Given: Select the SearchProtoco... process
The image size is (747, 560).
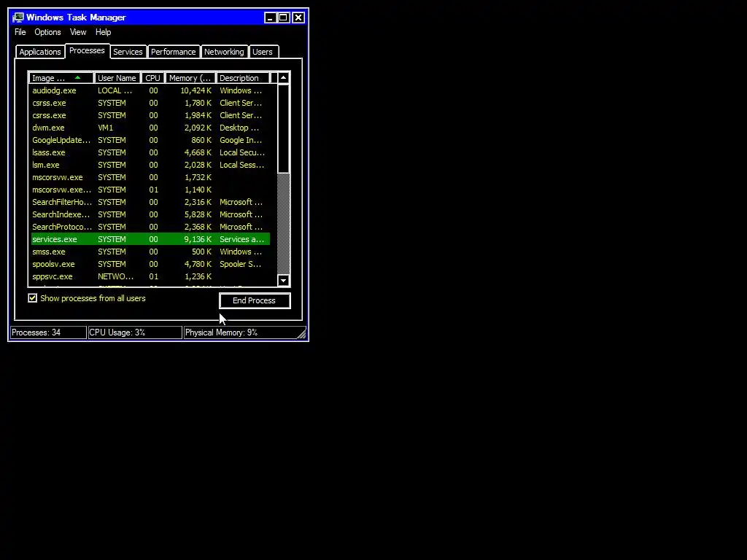Looking at the screenshot, I should [x=150, y=227].
